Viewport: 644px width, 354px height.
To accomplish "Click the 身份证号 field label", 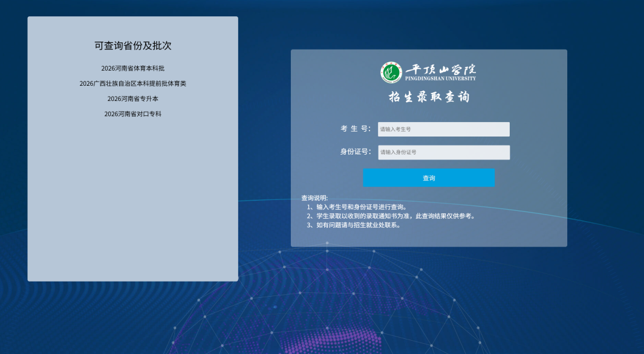I will (356, 152).
